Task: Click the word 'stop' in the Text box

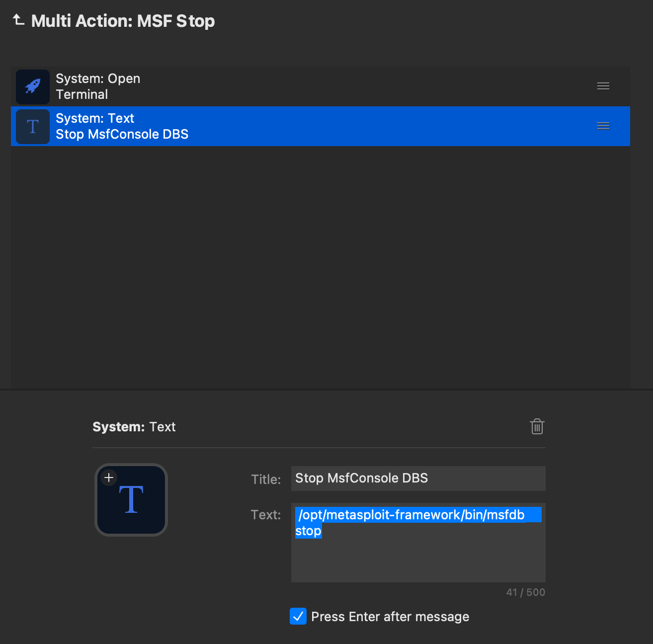Action: (308, 531)
